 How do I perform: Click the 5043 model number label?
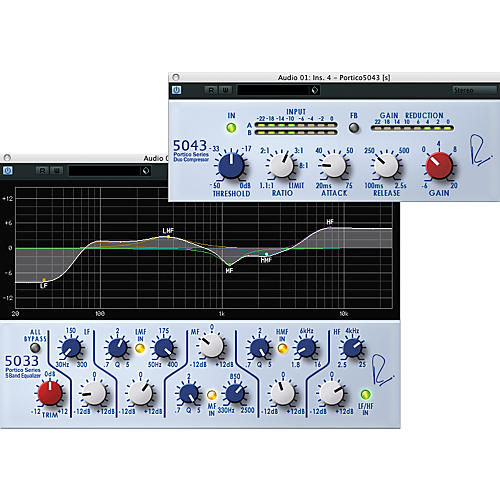click(x=190, y=146)
